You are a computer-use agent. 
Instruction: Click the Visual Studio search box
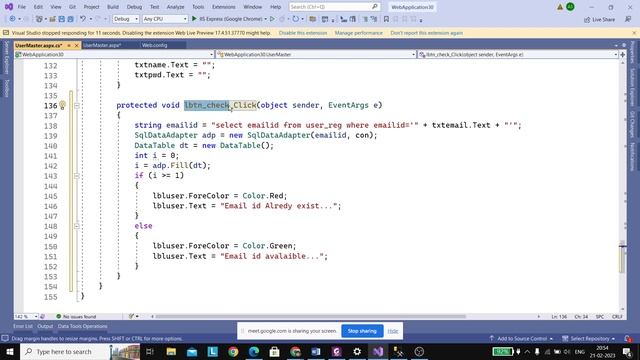[334, 7]
